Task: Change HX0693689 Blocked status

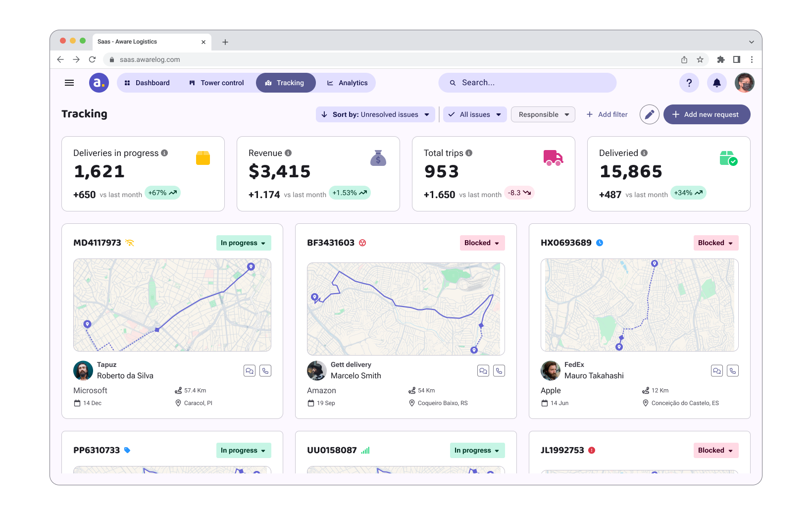Action: pyautogui.click(x=716, y=243)
